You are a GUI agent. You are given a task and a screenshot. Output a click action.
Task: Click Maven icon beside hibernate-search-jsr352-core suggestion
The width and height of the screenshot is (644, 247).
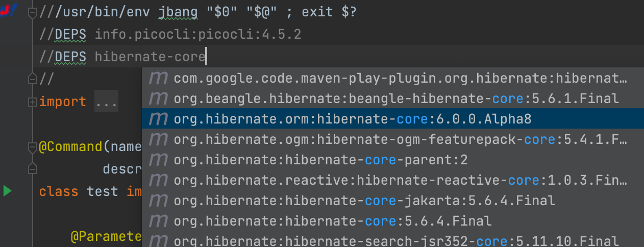pos(158,241)
